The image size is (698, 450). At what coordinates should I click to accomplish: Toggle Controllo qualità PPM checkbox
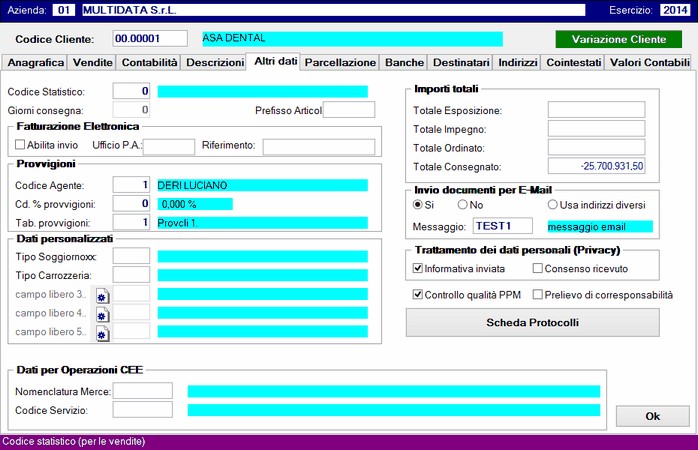[x=418, y=295]
